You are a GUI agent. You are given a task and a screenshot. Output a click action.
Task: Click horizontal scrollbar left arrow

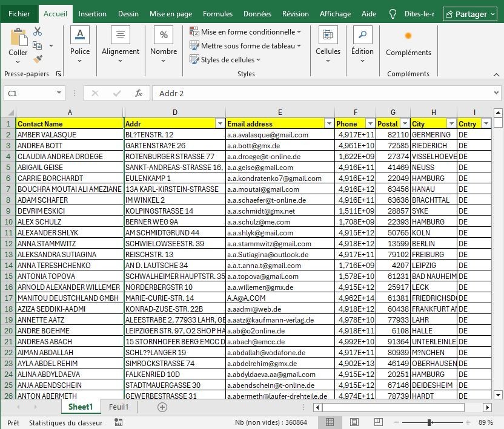(317, 407)
